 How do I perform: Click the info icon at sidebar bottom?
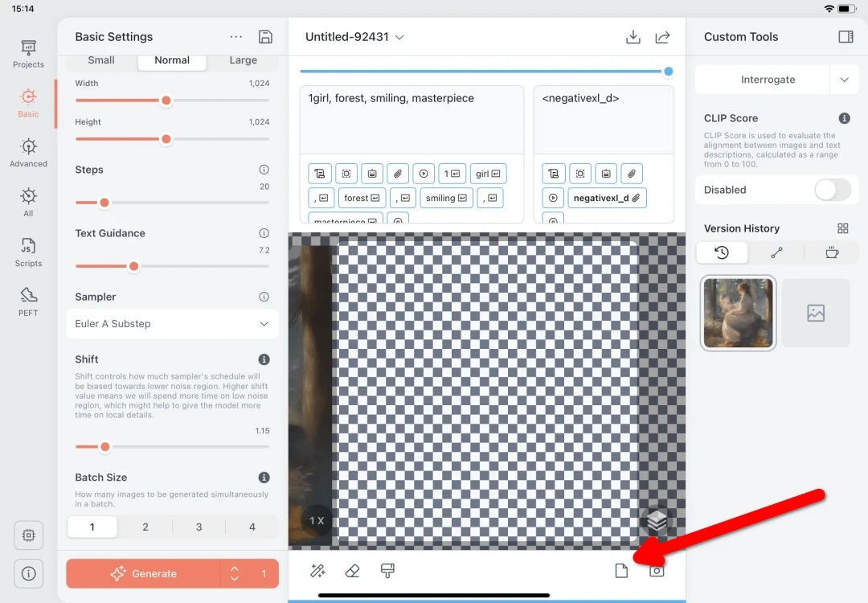point(28,573)
